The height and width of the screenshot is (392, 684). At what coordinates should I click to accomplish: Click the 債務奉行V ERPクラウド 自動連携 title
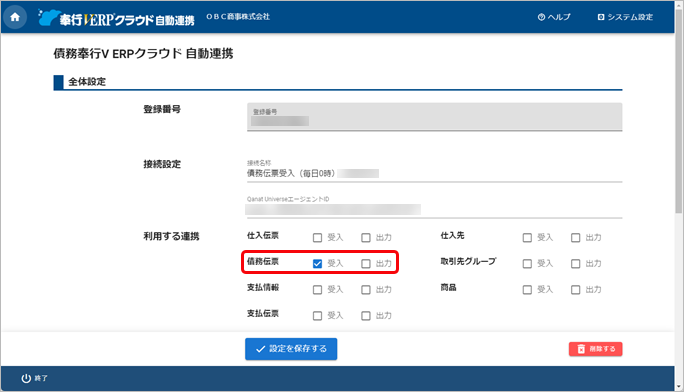[x=144, y=54]
